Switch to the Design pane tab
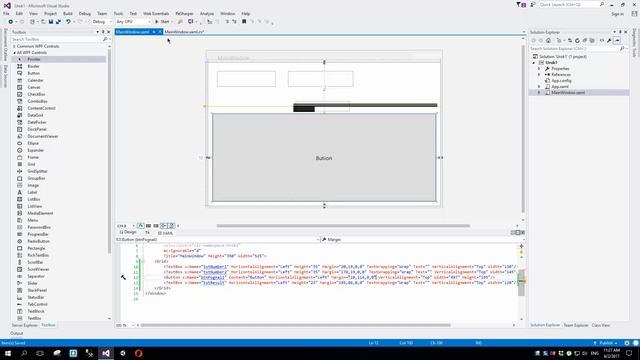640x360 pixels. tap(128, 232)
